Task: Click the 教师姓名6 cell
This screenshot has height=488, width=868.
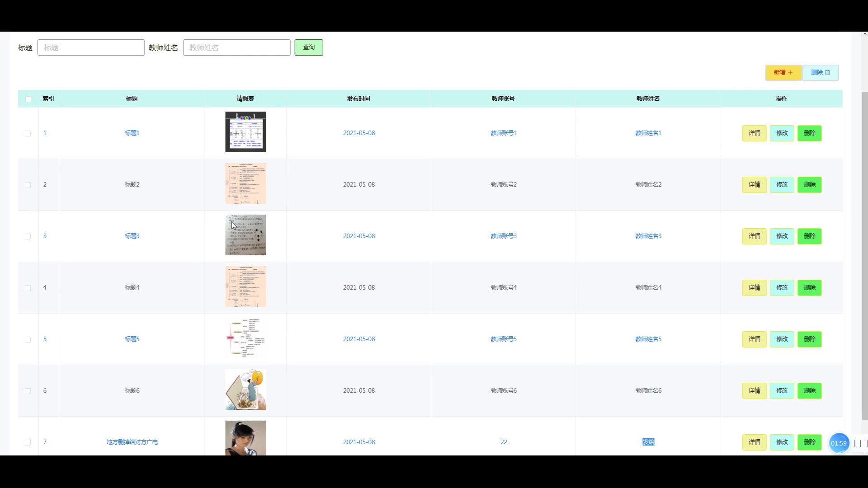Action: tap(648, 390)
